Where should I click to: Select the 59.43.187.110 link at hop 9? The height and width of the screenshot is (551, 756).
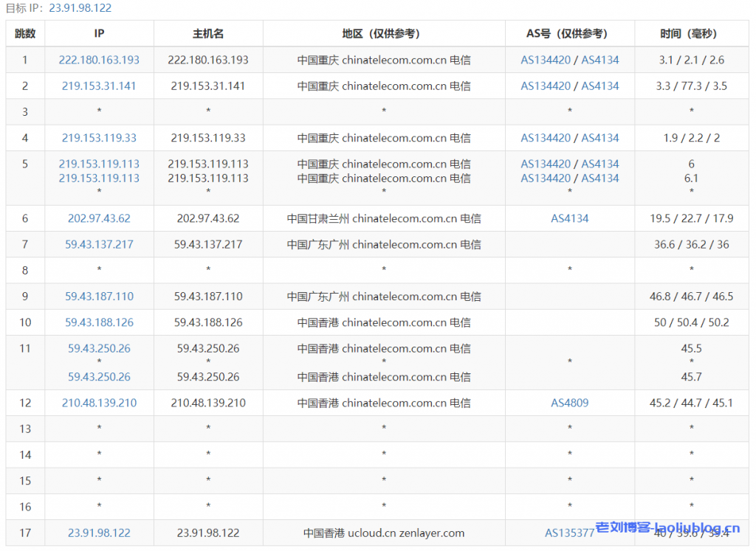coord(99,296)
